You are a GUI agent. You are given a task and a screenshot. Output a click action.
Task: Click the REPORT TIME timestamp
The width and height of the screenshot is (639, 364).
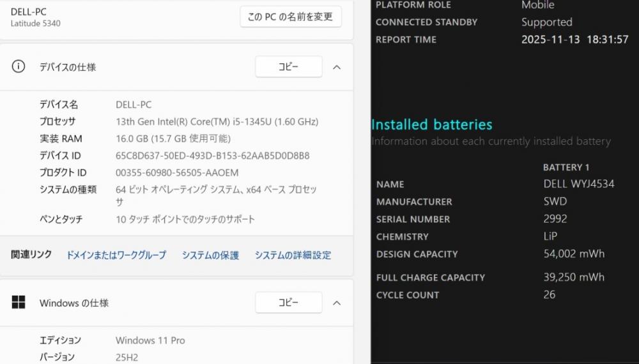(x=574, y=39)
